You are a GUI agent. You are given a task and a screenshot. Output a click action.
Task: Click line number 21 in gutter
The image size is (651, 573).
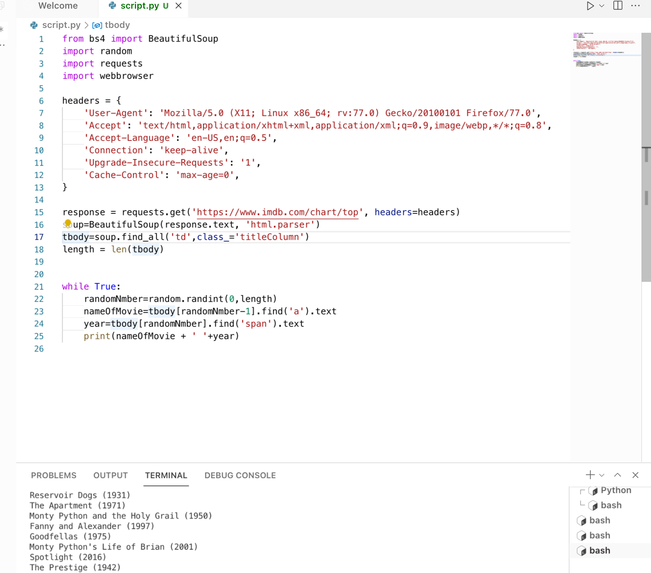point(39,287)
